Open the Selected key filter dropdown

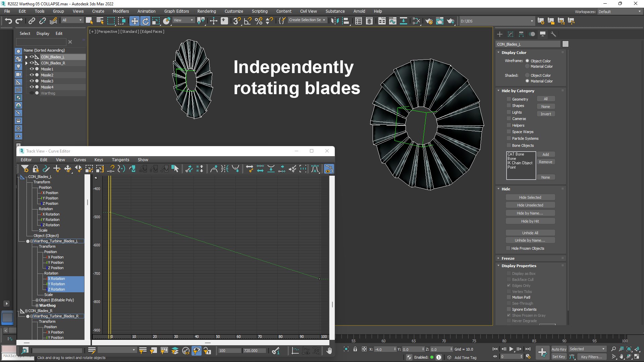point(587,349)
